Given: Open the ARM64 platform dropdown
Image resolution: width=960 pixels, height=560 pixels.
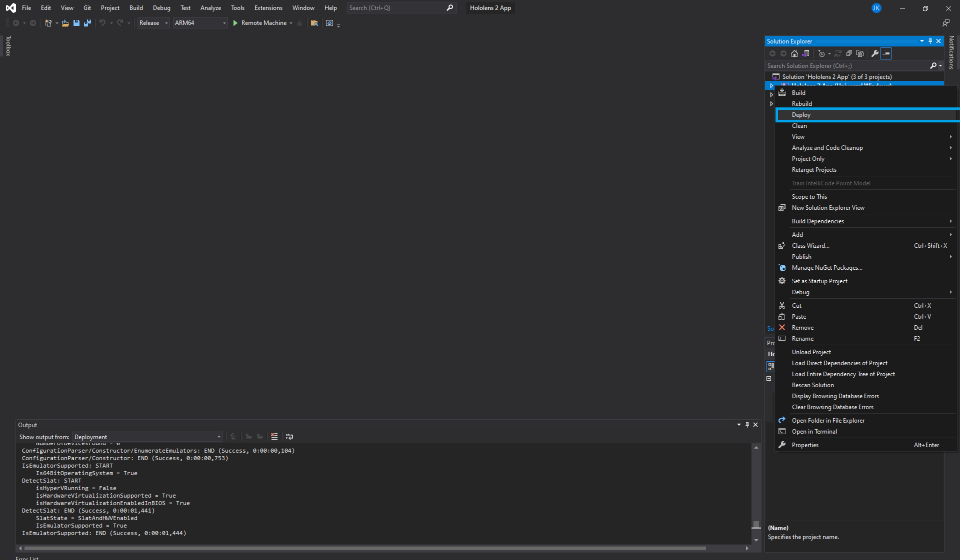Looking at the screenshot, I should pos(200,23).
